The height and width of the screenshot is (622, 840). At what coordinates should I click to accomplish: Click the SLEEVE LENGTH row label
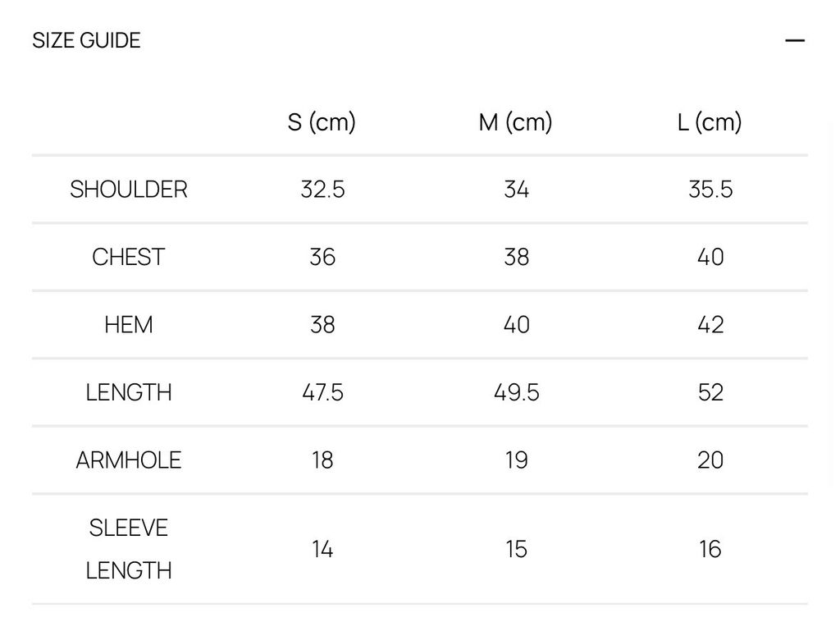tap(129, 549)
